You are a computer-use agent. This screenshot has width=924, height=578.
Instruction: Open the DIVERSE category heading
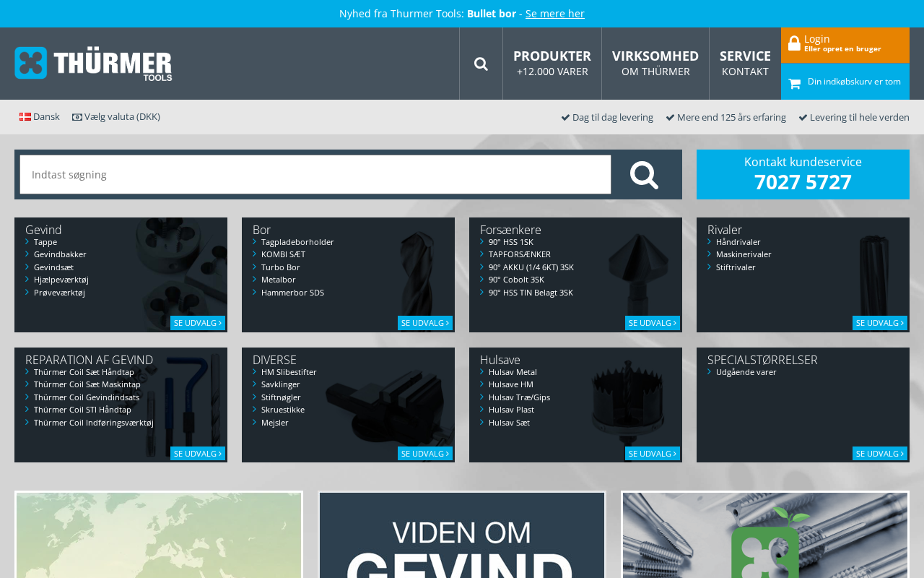274,360
